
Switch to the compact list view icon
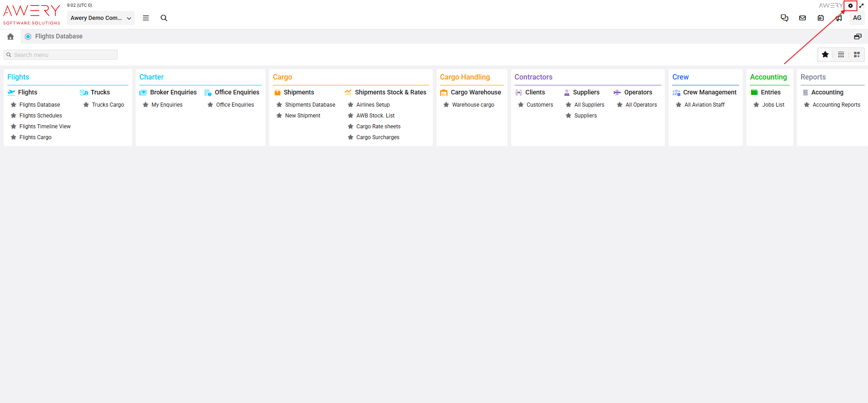coord(841,55)
